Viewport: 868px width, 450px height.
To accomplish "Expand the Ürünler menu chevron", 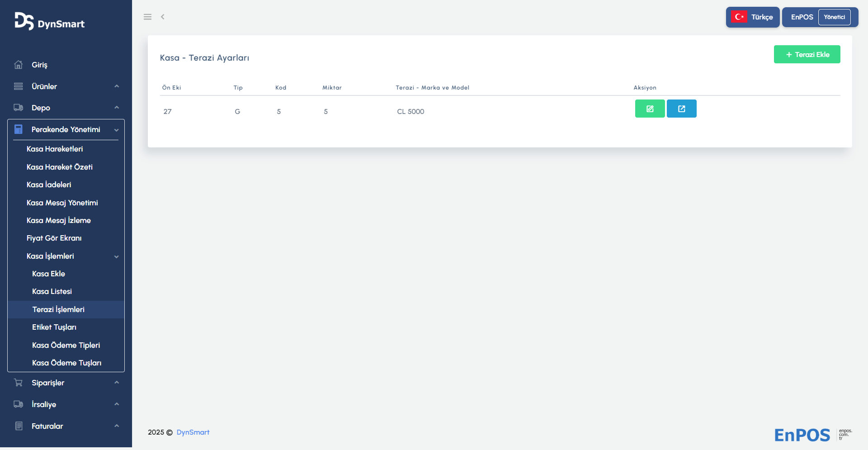I will point(117,86).
